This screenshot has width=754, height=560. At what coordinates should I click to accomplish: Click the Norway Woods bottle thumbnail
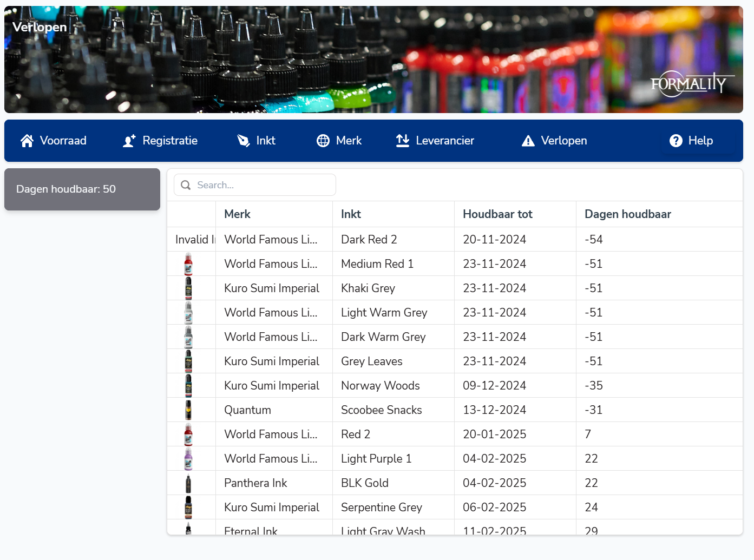coord(188,386)
